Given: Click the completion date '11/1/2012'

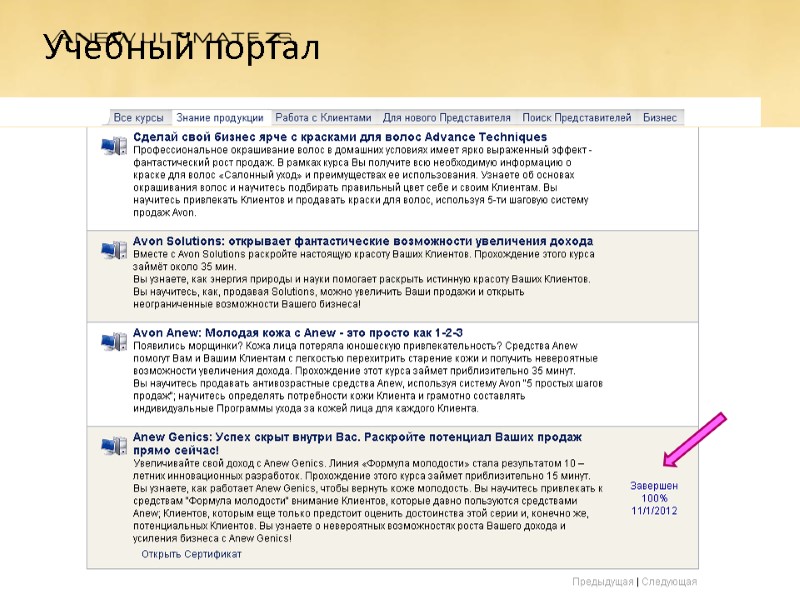Looking at the screenshot, I should (x=654, y=511).
